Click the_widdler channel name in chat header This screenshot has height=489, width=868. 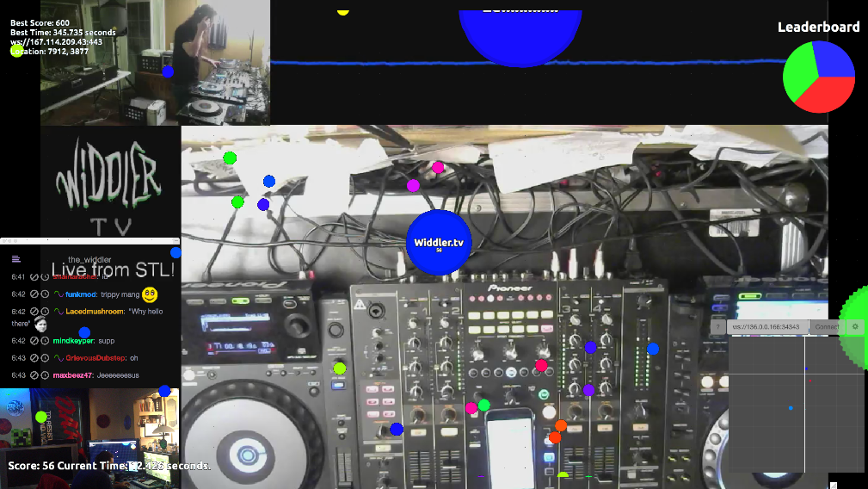coord(89,259)
